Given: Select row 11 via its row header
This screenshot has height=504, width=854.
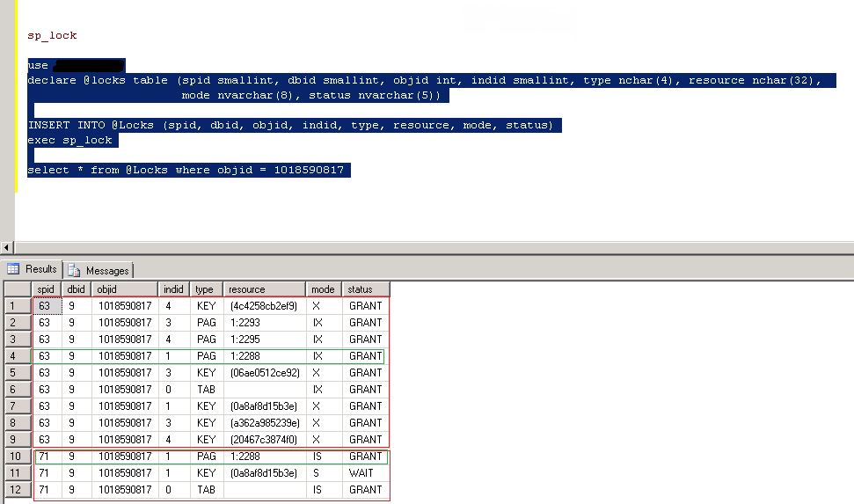Looking at the screenshot, I should coord(18,473).
